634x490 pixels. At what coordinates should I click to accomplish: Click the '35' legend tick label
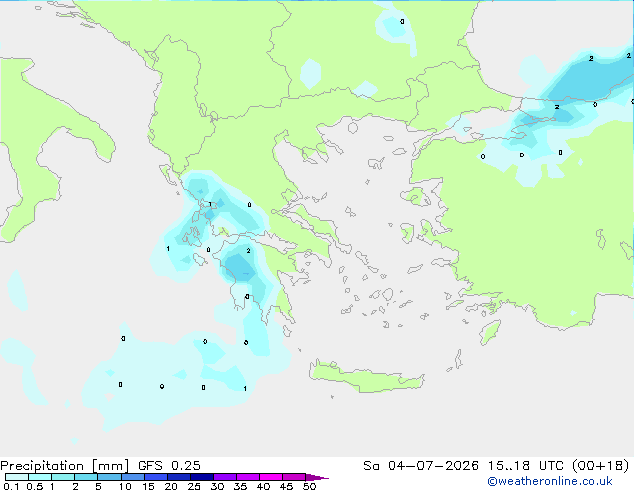click(240, 486)
